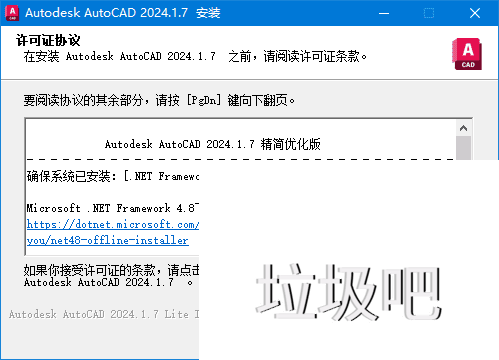Click the PgDn instruction text
The height and width of the screenshot is (360, 499).
click(x=159, y=100)
